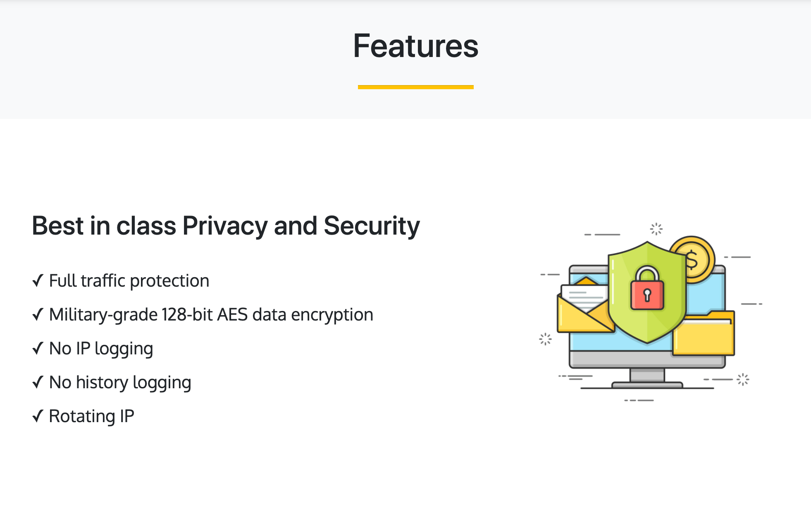This screenshot has height=532, width=811.
Task: Click the checkmark beside Military-grade encryption
Action: (38, 315)
